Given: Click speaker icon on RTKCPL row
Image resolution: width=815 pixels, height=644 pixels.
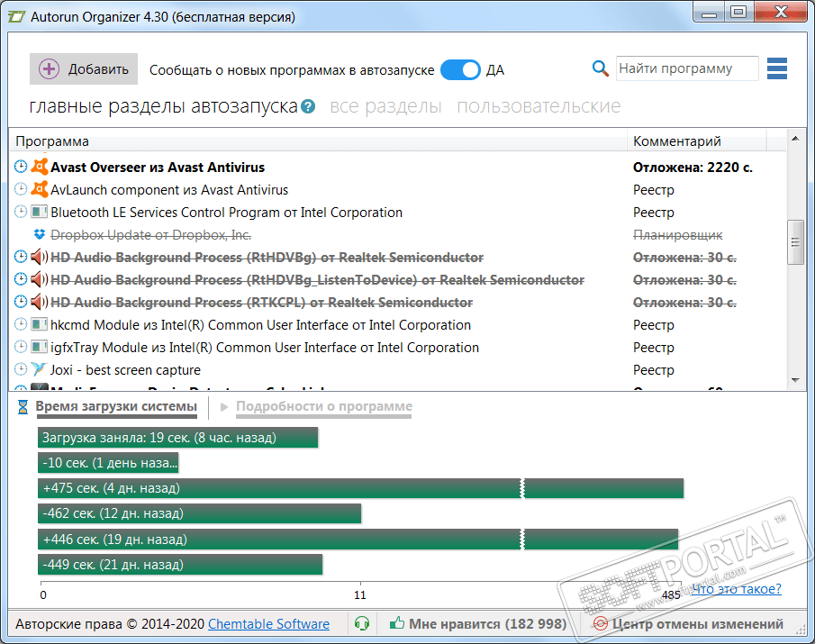Looking at the screenshot, I should pos(40,302).
